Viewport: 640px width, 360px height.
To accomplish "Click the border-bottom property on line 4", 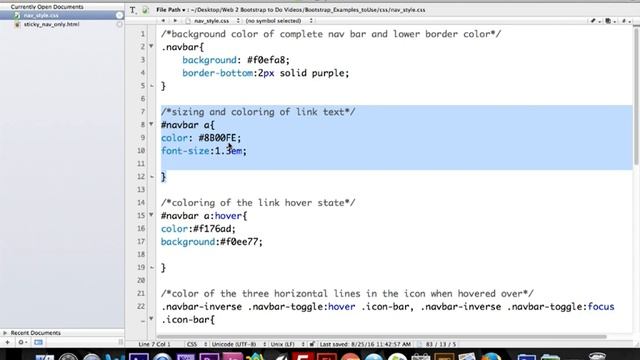I will point(217,73).
